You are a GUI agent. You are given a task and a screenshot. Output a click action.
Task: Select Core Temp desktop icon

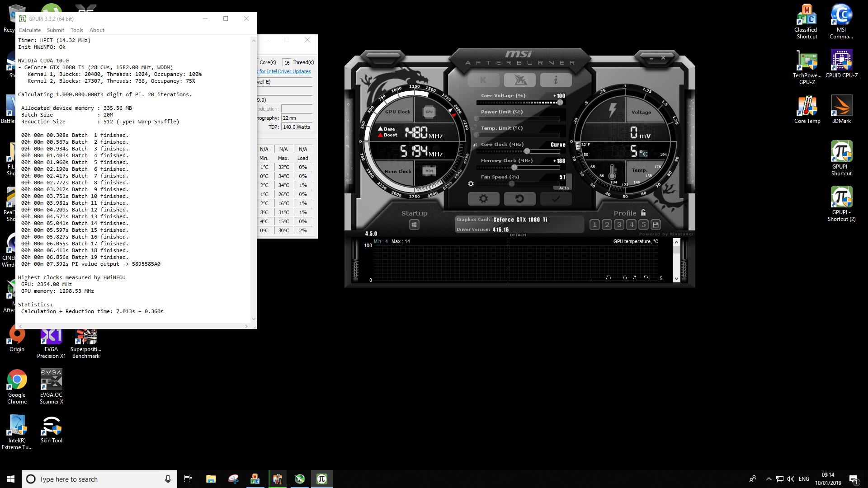pos(807,110)
